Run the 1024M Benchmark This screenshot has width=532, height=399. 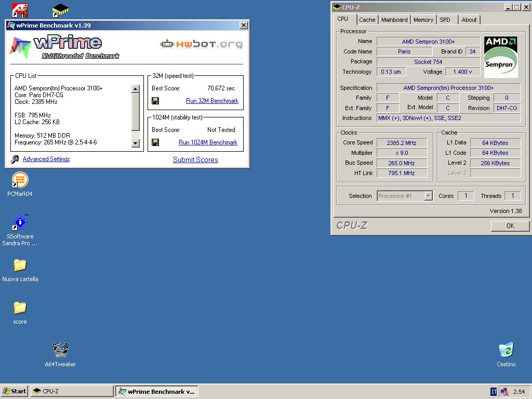(208, 142)
